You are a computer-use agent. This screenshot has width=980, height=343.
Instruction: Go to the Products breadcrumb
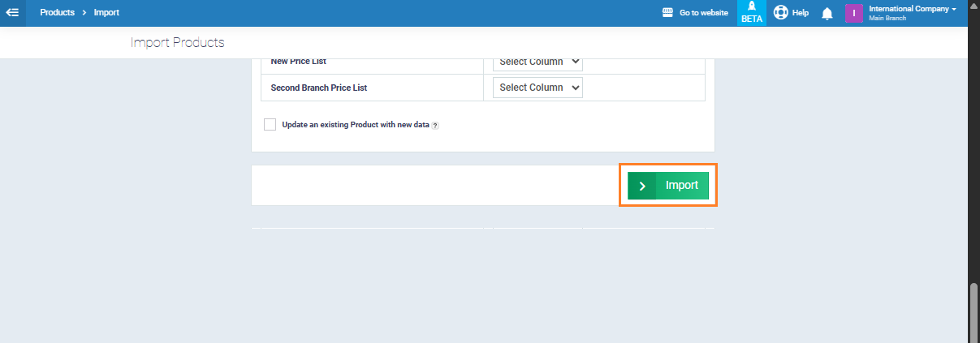[57, 13]
